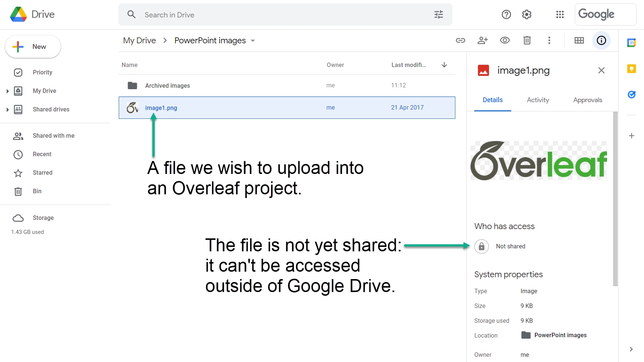
Task: Open the Archived images folder
Action: pyautogui.click(x=167, y=86)
